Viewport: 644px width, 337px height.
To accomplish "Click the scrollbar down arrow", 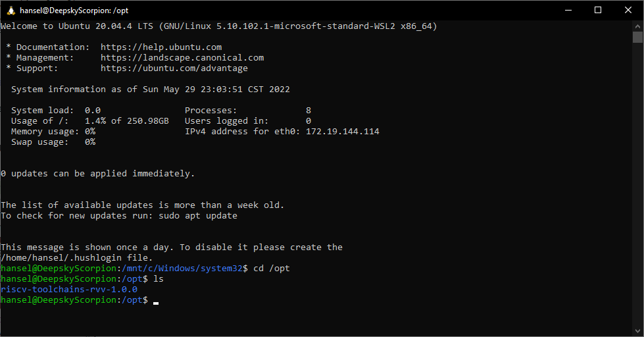I will 637,331.
